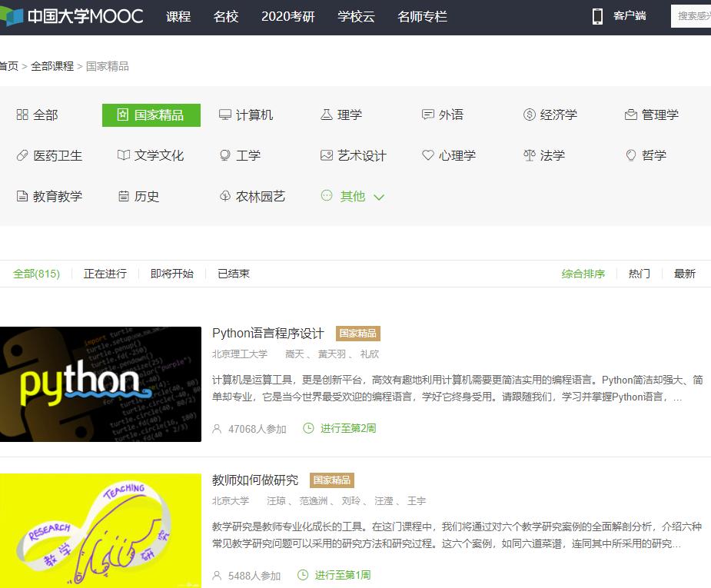Click the 计算机 category monitor icon
This screenshot has height=588, width=711.
[x=225, y=115]
